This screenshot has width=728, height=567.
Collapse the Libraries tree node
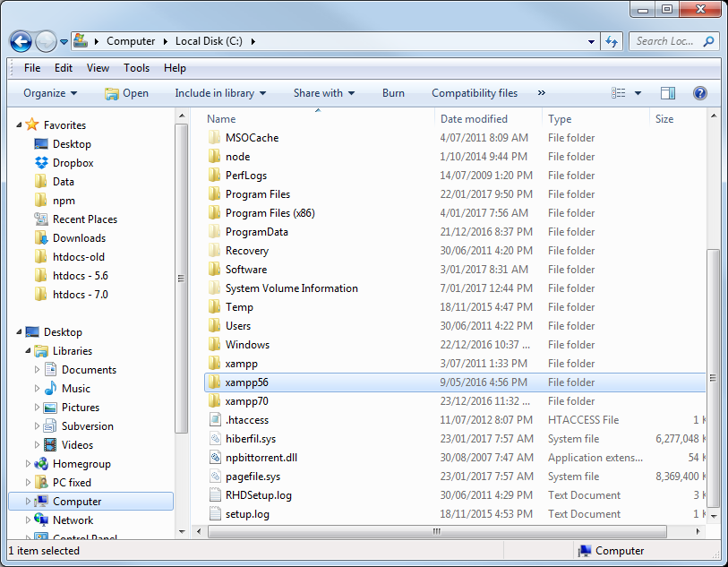point(29,351)
